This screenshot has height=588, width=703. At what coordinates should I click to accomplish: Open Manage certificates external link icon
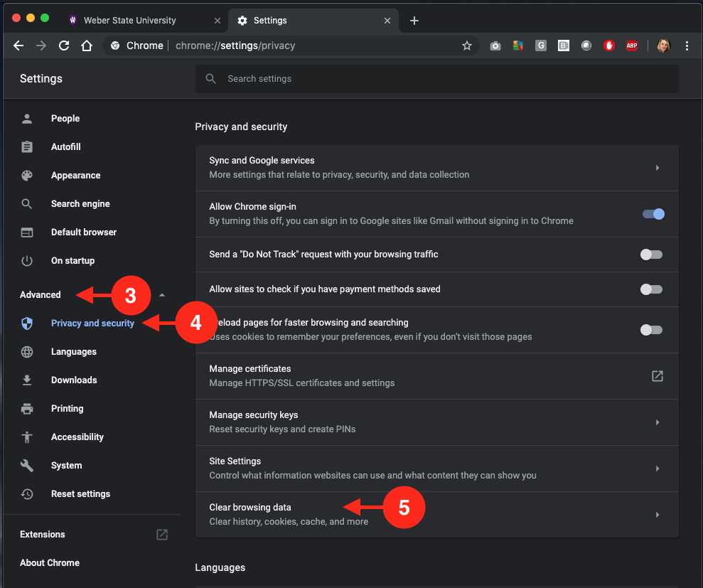pos(658,376)
